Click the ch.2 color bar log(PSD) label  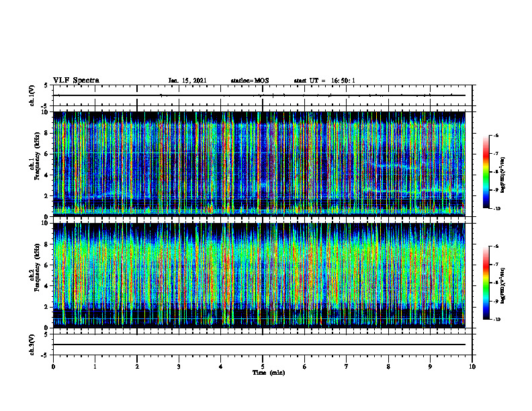(502, 286)
